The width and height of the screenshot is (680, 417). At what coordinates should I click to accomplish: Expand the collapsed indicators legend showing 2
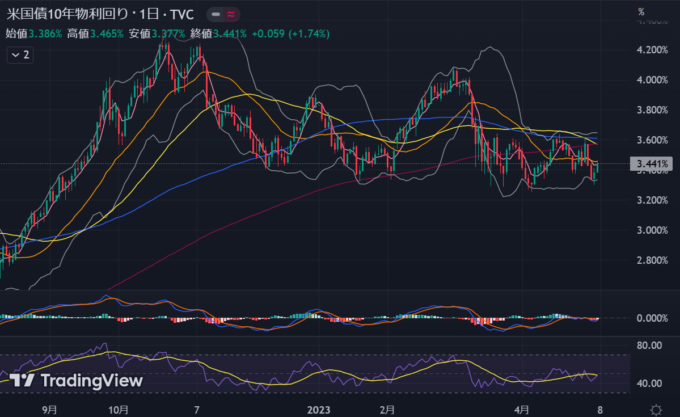(19, 56)
